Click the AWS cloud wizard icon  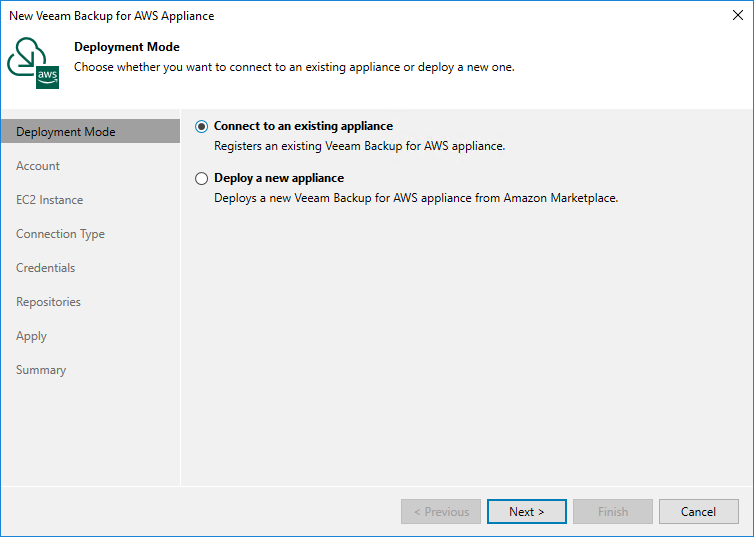point(33,65)
